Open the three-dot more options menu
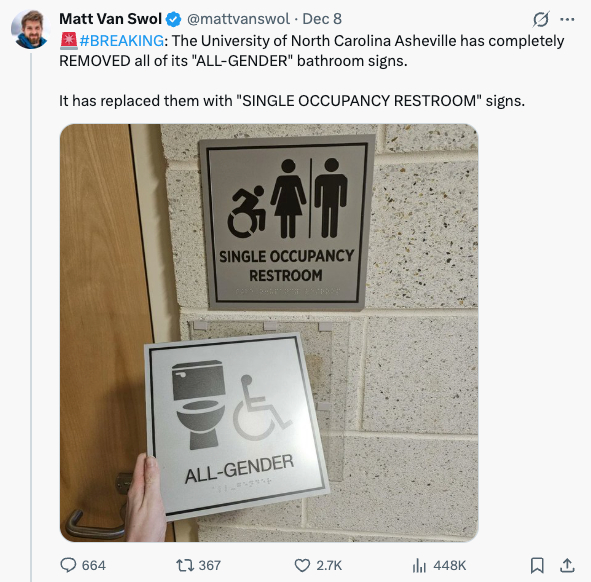Viewport: 591px width, 582px height. point(567,19)
